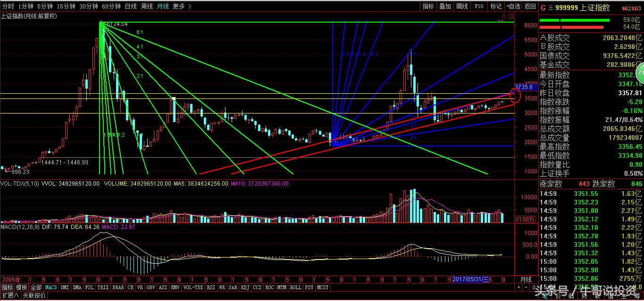The width and height of the screenshot is (644, 301).
Task: Switch to the CCI indicator
Action: [x=258, y=287]
